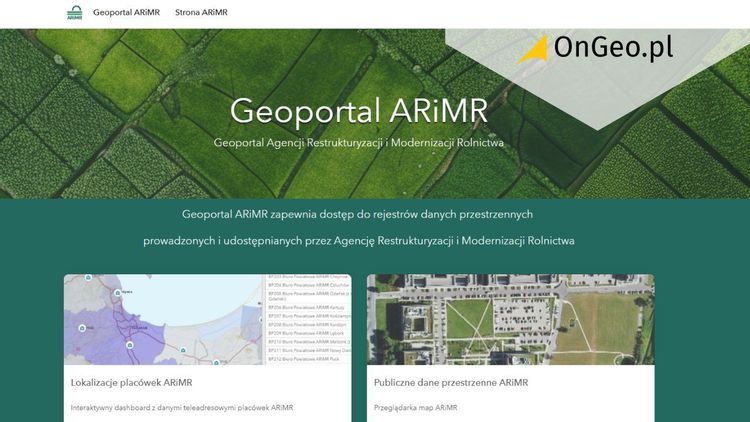Click text "Geoportal ARiMR zapewnia dostęp do rejestrów"
This screenshot has width=750, height=422.
point(296,214)
